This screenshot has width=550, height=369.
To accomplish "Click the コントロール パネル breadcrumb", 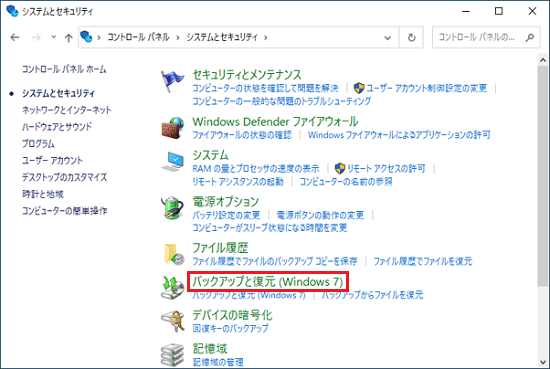I will coord(138,37).
